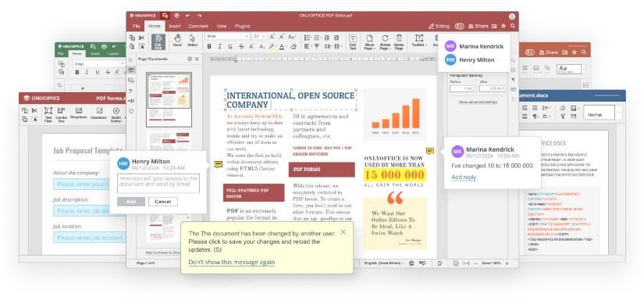Insert a Dropdown field in PDF forms window
Screen dimensions: 644x297
78,113
